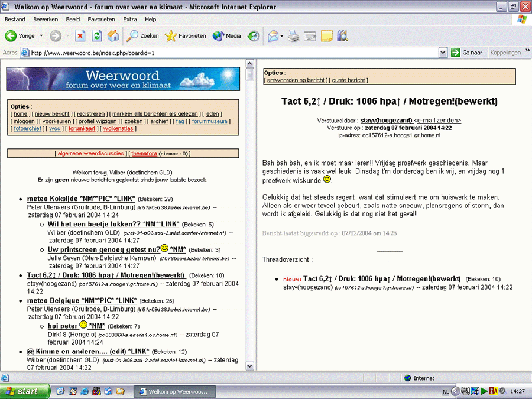The image size is (532, 399).
Task: Click the Stop loading toolbar icon
Action: 80,36
